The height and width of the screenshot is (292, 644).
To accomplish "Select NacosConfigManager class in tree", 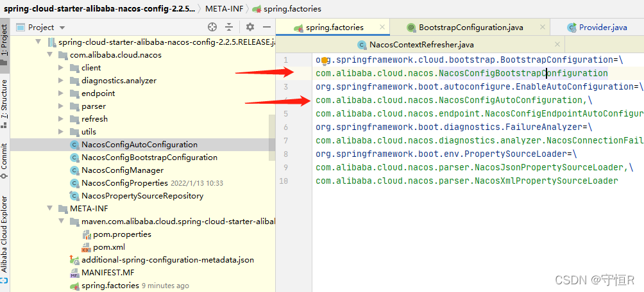I will [x=123, y=170].
